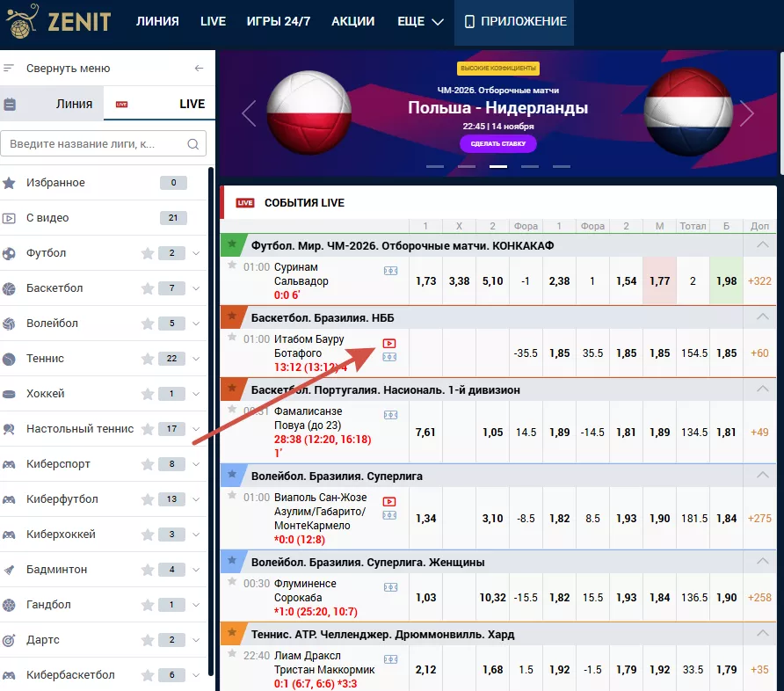Toggle favorite star for Теннис in sidebar
This screenshot has width=784, height=691.
coord(148,359)
